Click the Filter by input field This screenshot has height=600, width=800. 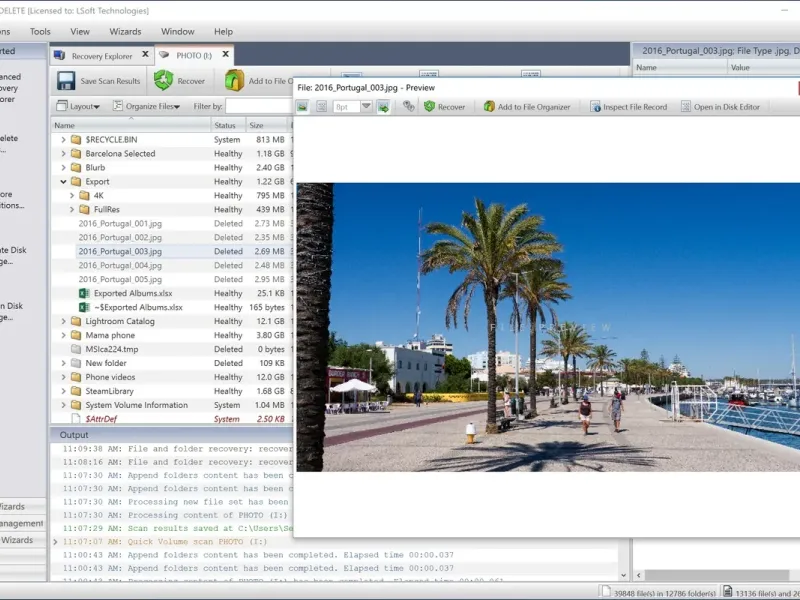pyautogui.click(x=256, y=106)
